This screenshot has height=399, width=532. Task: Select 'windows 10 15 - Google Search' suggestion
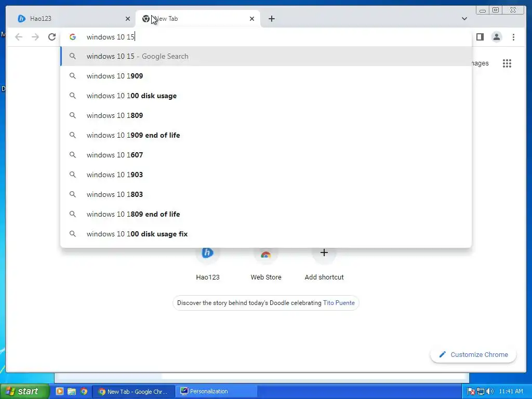pos(266,56)
